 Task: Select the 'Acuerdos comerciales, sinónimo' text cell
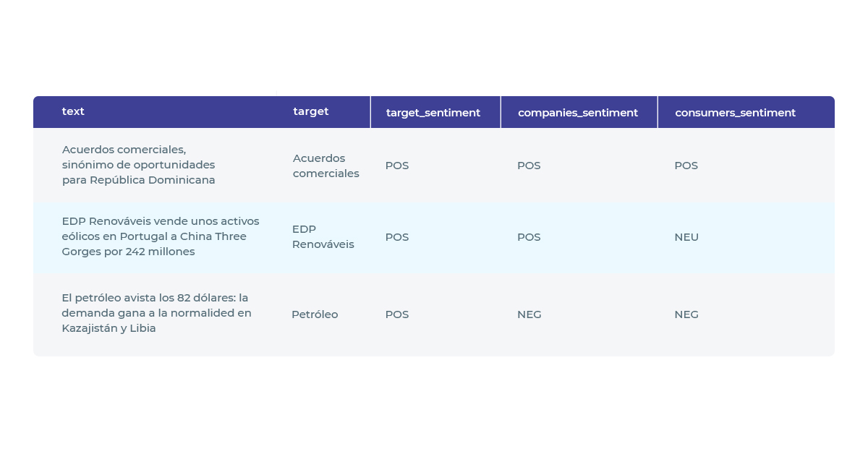139,165
